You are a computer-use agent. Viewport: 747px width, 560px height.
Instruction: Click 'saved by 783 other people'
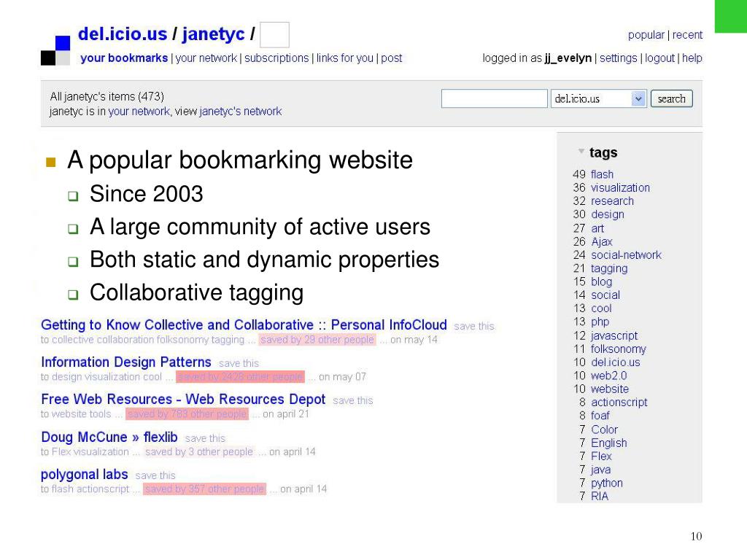187,414
